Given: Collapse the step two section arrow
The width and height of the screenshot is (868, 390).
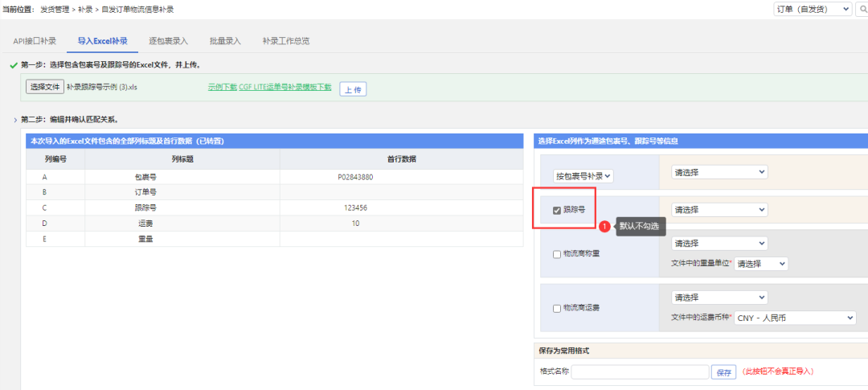Looking at the screenshot, I should point(14,120).
